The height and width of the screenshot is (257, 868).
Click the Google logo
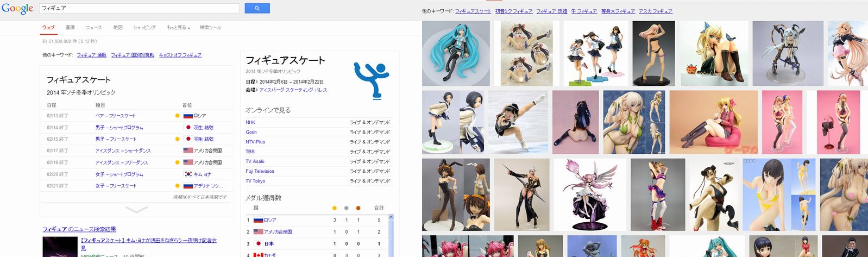17,8
